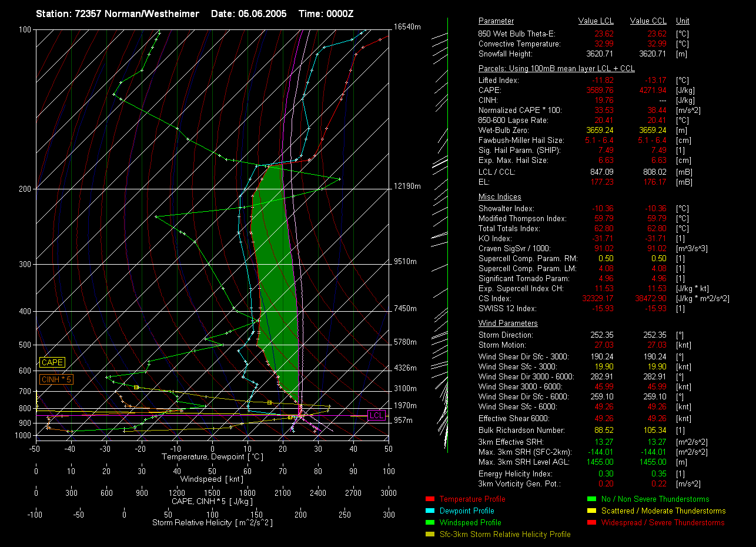Select the Effective Shear 6000 label
The height and width of the screenshot is (547, 756).
(514, 419)
